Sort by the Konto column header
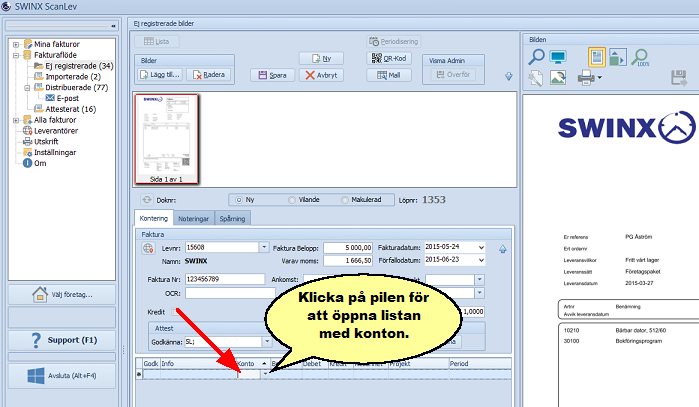 point(252,363)
